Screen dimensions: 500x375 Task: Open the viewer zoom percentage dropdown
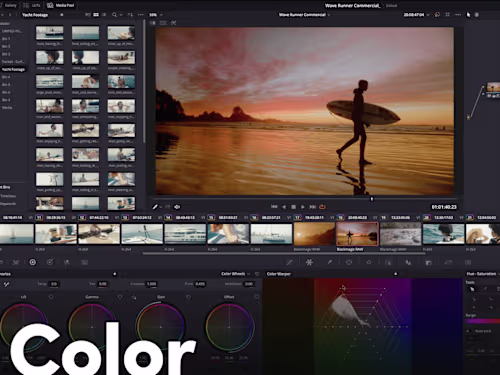(156, 15)
